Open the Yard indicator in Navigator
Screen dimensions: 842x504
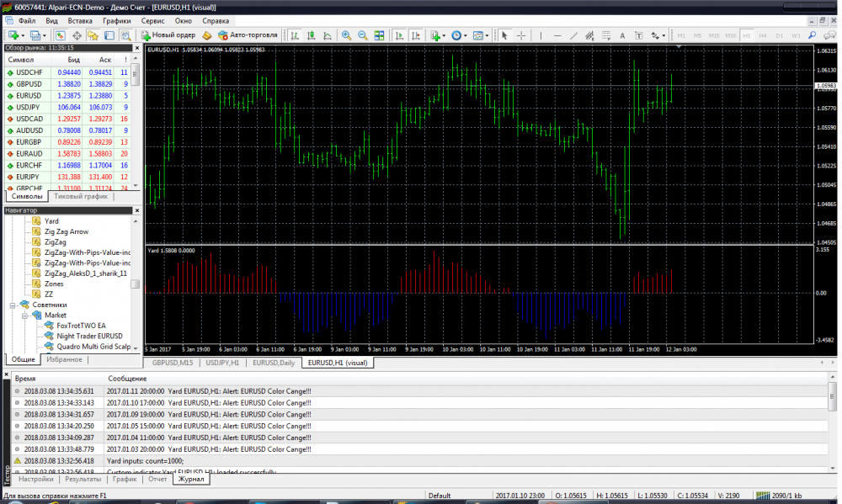pyautogui.click(x=51, y=221)
